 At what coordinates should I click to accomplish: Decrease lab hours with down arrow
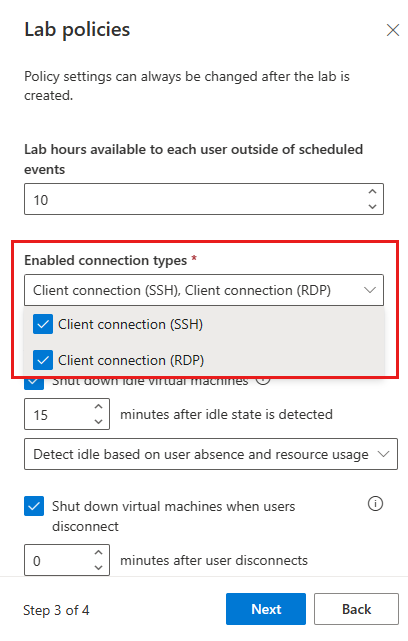pyautogui.click(x=372, y=206)
